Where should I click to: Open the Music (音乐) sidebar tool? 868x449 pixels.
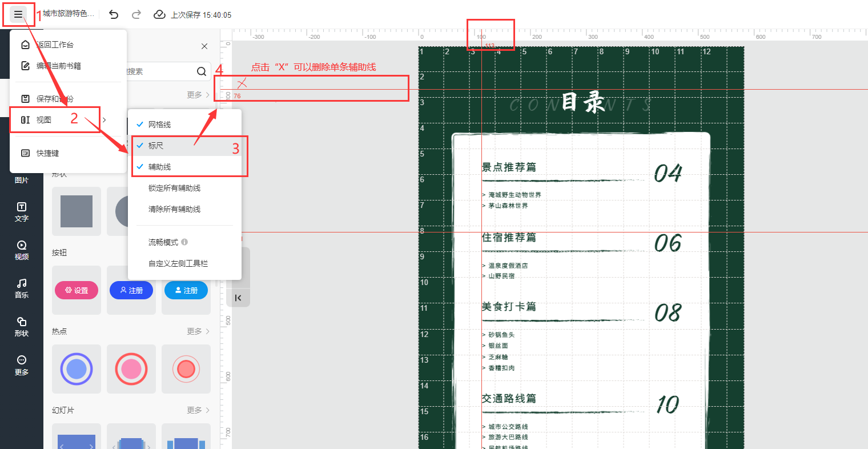(x=22, y=288)
